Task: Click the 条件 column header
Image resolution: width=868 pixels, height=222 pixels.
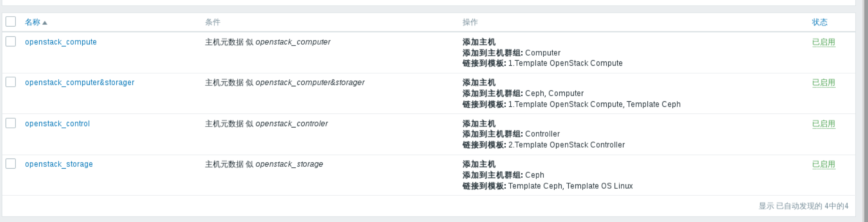Action: click(x=212, y=22)
